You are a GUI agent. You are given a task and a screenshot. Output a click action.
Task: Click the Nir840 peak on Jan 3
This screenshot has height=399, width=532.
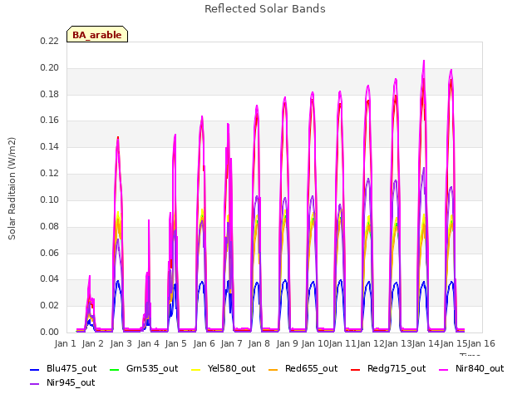[x=118, y=140]
